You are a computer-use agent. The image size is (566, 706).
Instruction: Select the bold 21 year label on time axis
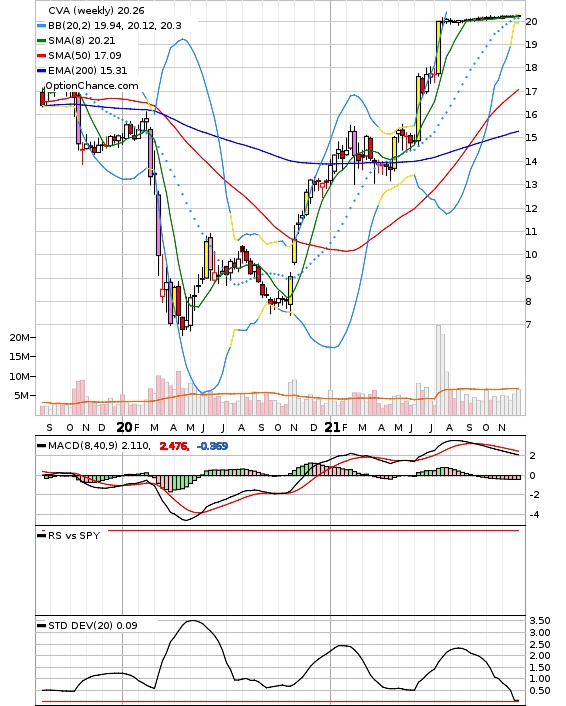pyautogui.click(x=332, y=427)
